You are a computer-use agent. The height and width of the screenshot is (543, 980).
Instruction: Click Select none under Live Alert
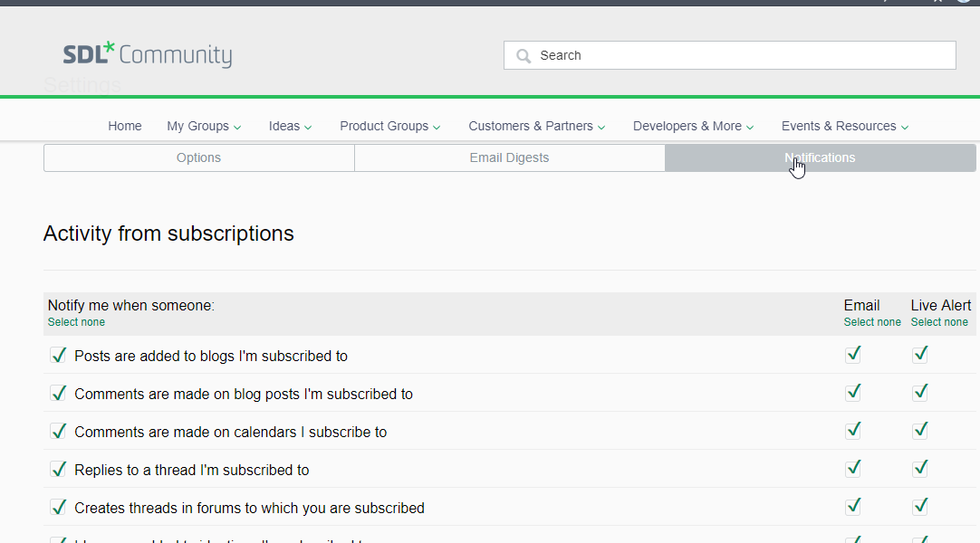(x=939, y=322)
